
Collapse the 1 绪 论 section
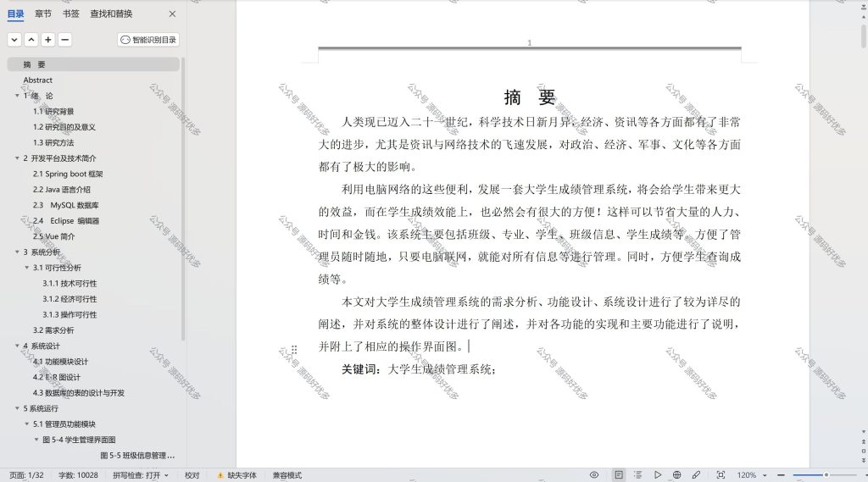click(x=17, y=96)
